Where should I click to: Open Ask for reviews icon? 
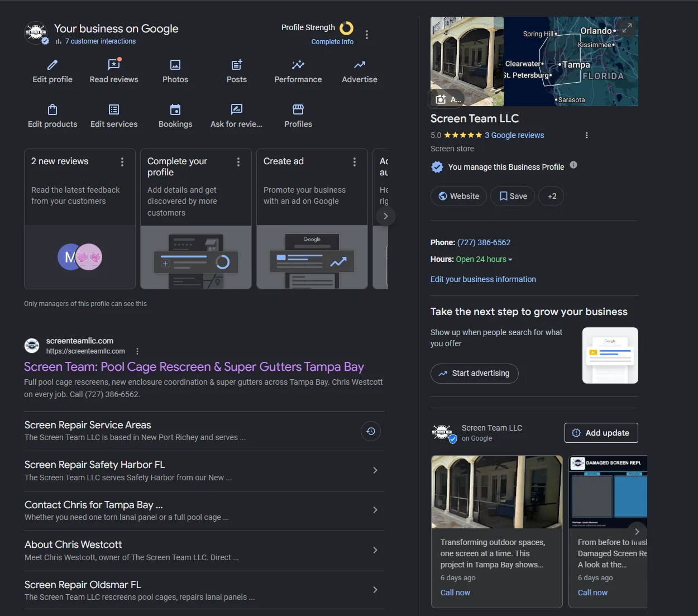point(237,109)
